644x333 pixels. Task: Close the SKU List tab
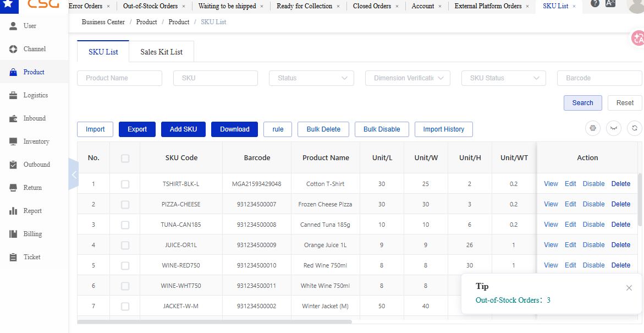[574, 6]
